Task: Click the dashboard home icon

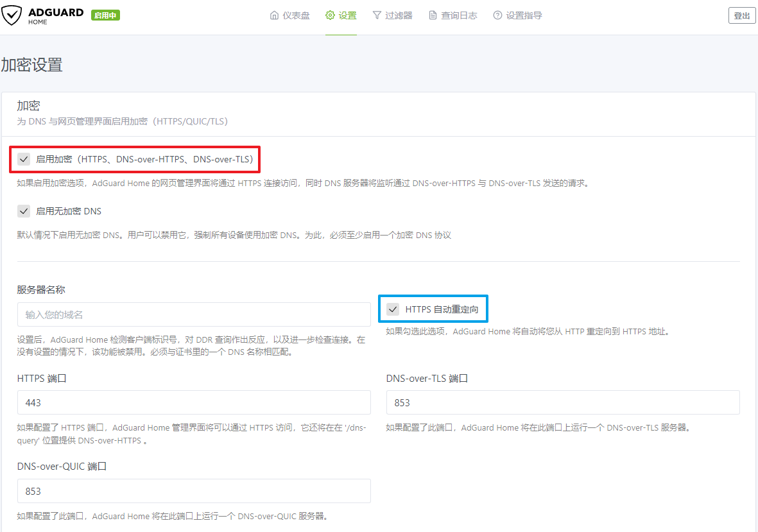Action: click(274, 15)
